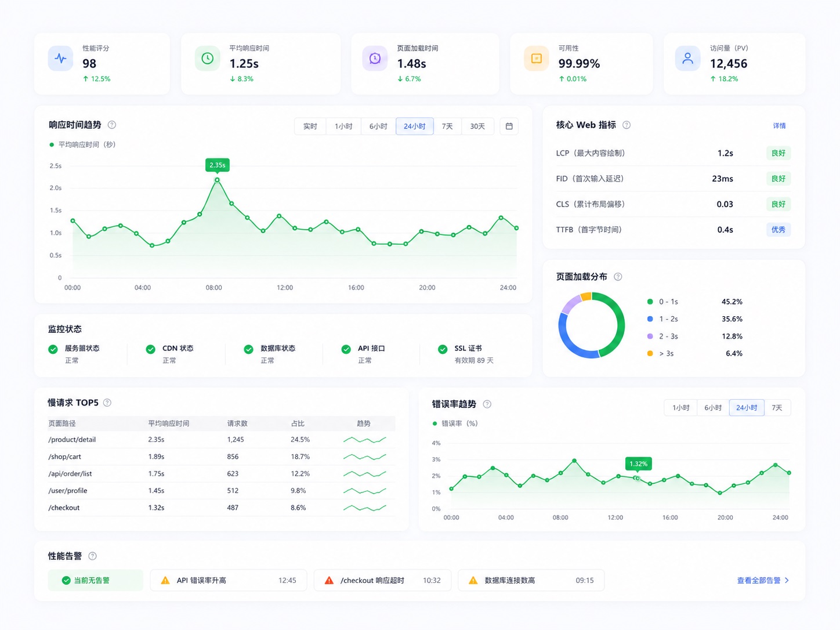Click the purple page load time icon
Image resolution: width=840 pixels, height=630 pixels.
375,59
